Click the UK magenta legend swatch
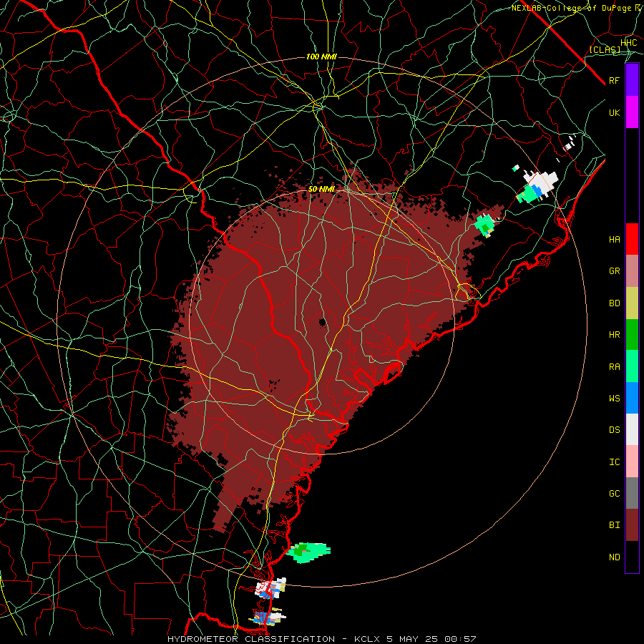The width and height of the screenshot is (644, 644). coord(632,112)
